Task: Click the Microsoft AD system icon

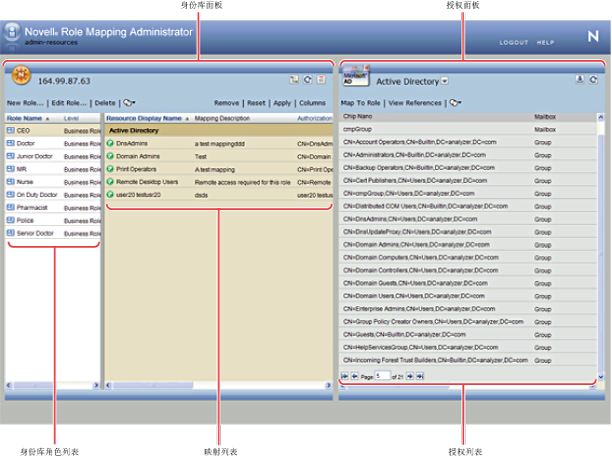Action: pos(356,75)
